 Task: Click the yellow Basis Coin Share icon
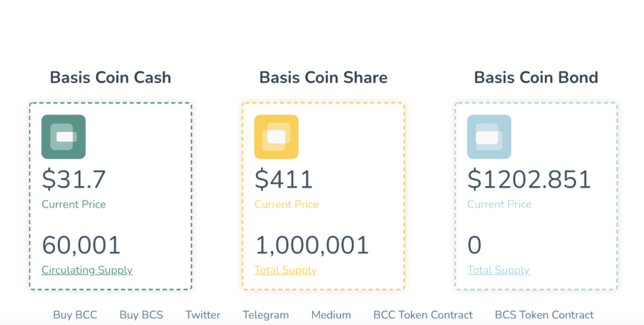[277, 137]
